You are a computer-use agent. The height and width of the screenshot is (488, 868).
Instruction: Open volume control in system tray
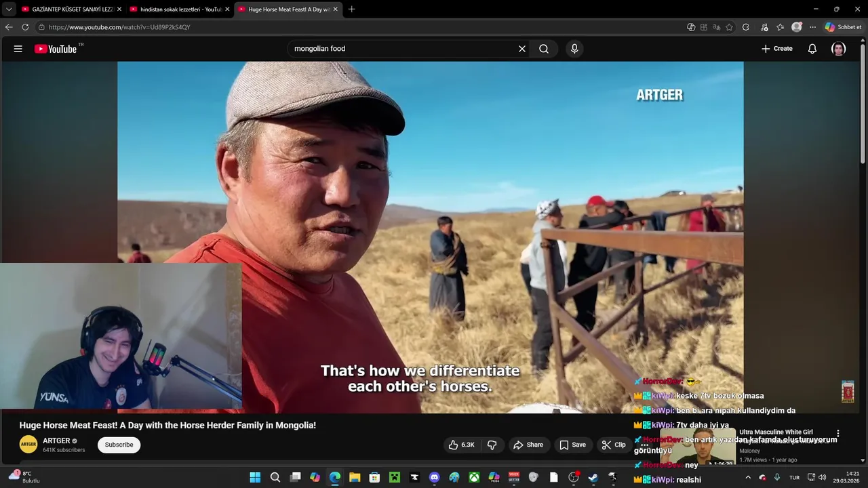pos(823,477)
